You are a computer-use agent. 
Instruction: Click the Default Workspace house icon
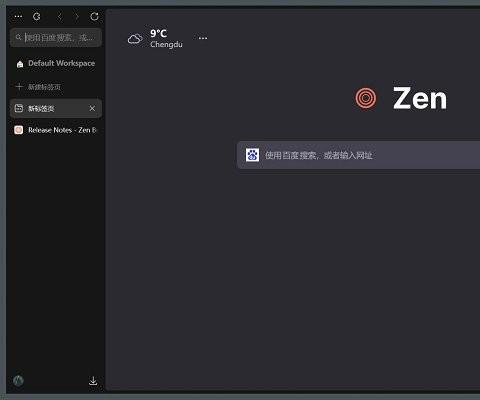coord(20,64)
